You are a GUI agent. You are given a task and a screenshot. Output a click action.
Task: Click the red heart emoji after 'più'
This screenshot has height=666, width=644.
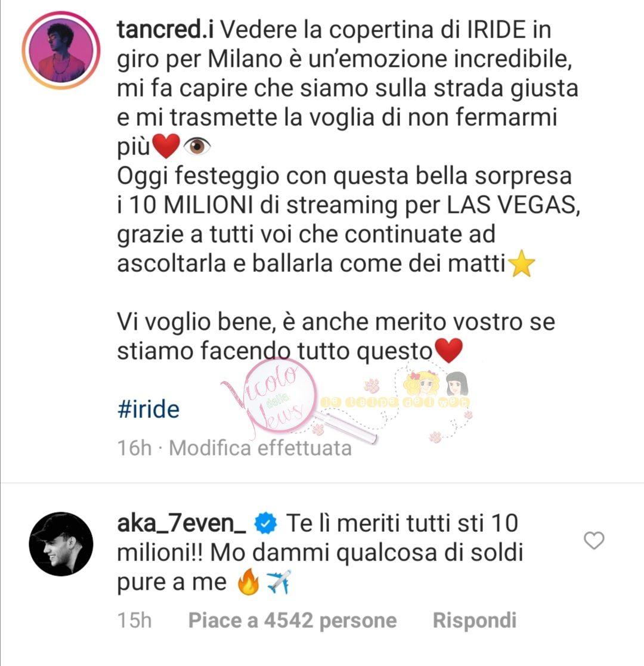pyautogui.click(x=166, y=145)
